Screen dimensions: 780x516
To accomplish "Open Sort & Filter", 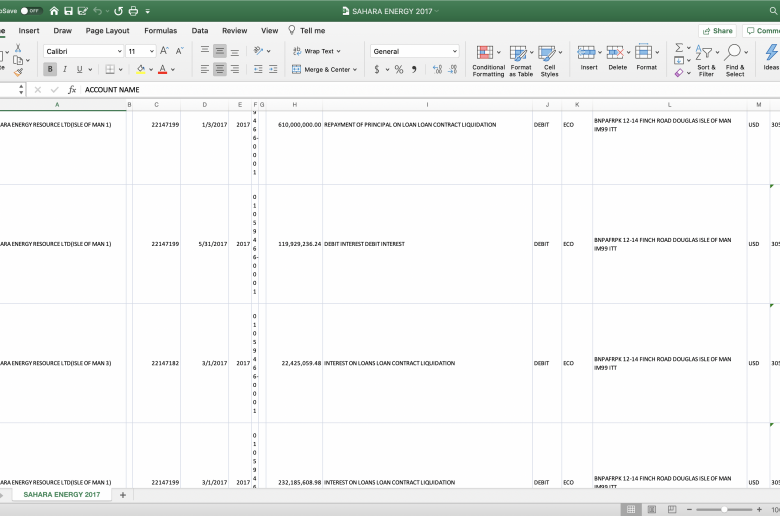I will point(706,60).
